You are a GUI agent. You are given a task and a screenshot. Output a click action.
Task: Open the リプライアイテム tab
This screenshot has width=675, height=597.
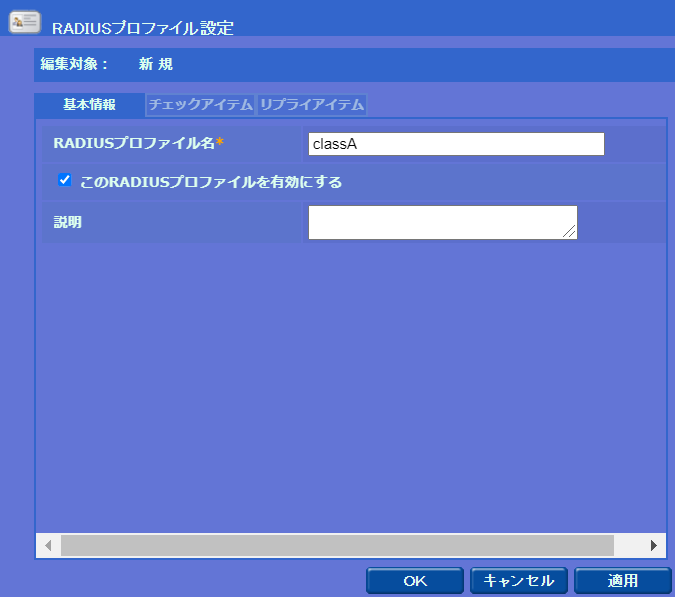(x=312, y=105)
